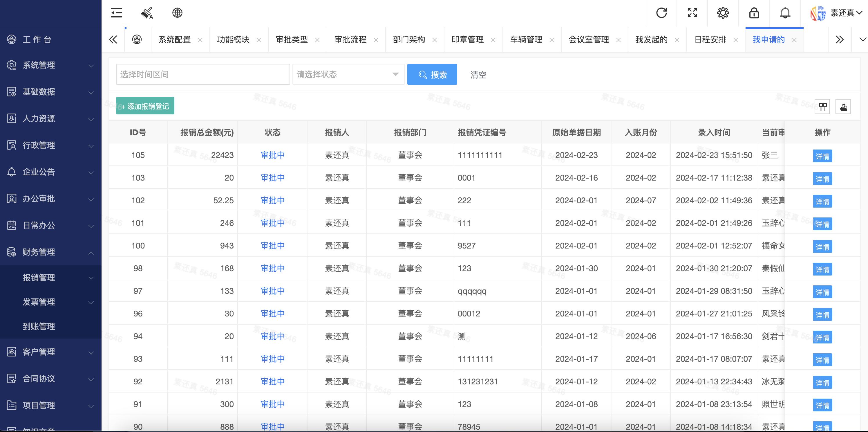Expand the 报销管理 submenu
Image resolution: width=868 pixels, height=432 pixels.
tap(50, 278)
